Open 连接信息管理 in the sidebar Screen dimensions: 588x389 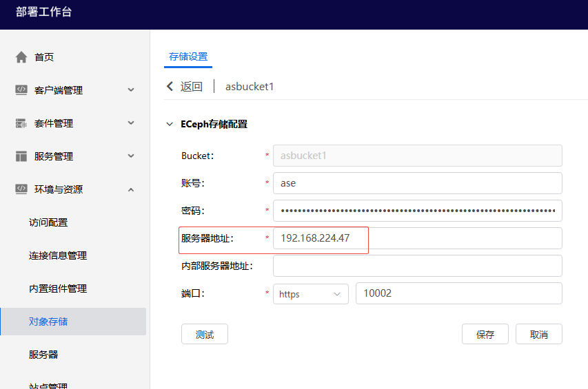click(58, 255)
